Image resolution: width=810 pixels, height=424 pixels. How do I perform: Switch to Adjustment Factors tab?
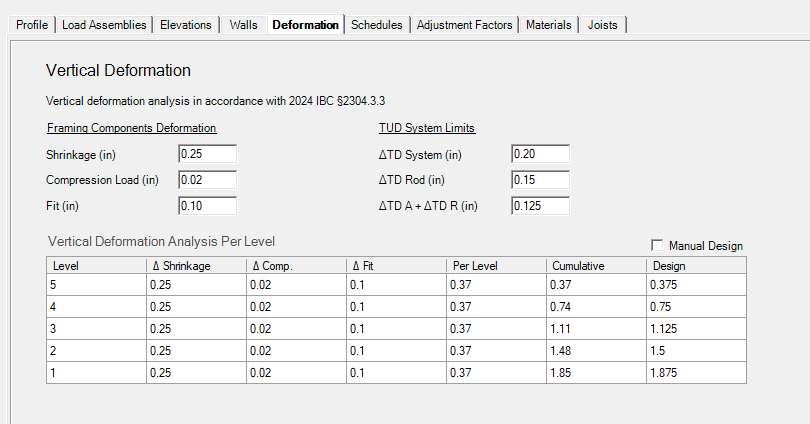[464, 25]
